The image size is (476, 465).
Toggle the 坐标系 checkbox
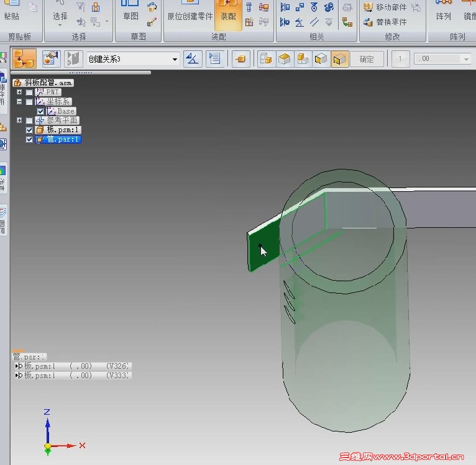click(29, 102)
